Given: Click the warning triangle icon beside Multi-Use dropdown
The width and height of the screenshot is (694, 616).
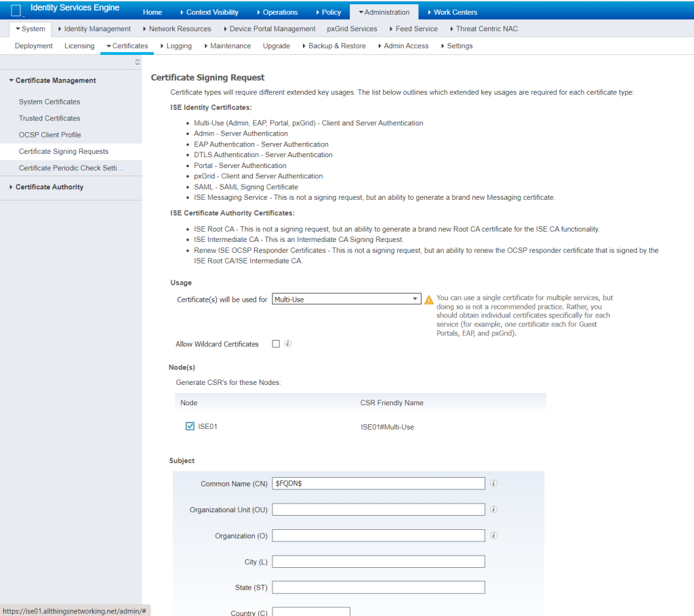Looking at the screenshot, I should 429,300.
